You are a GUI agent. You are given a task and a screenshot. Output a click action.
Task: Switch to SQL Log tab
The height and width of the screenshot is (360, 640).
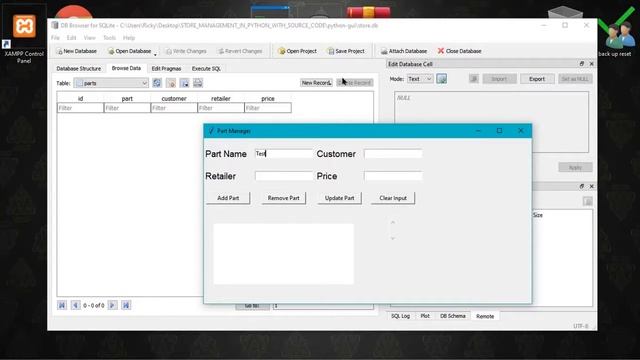tap(400, 316)
